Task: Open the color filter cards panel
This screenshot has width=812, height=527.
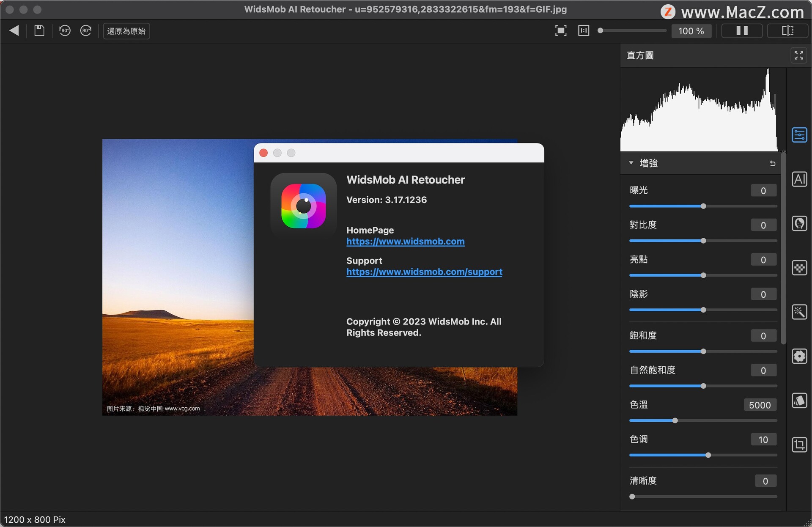Action: click(x=799, y=401)
